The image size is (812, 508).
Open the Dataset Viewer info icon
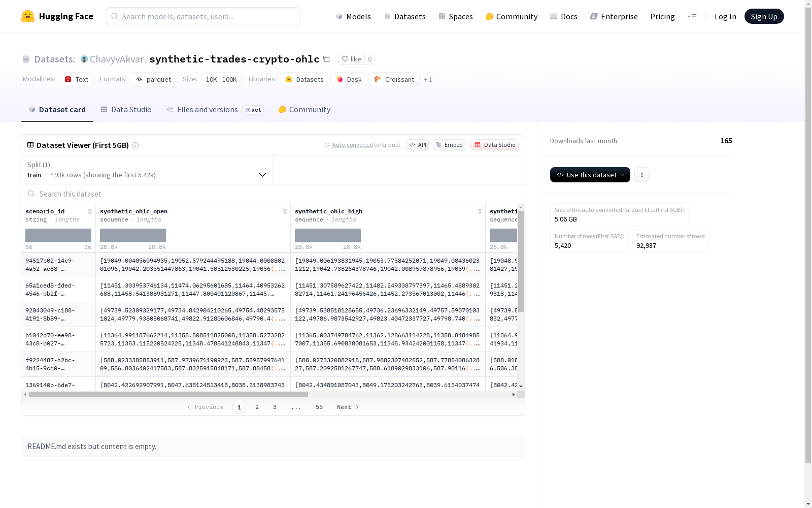click(x=136, y=145)
